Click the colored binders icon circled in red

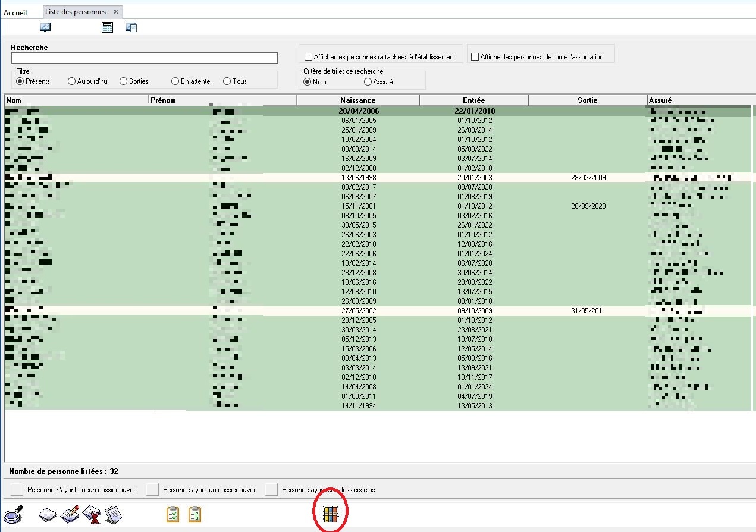[x=330, y=514]
